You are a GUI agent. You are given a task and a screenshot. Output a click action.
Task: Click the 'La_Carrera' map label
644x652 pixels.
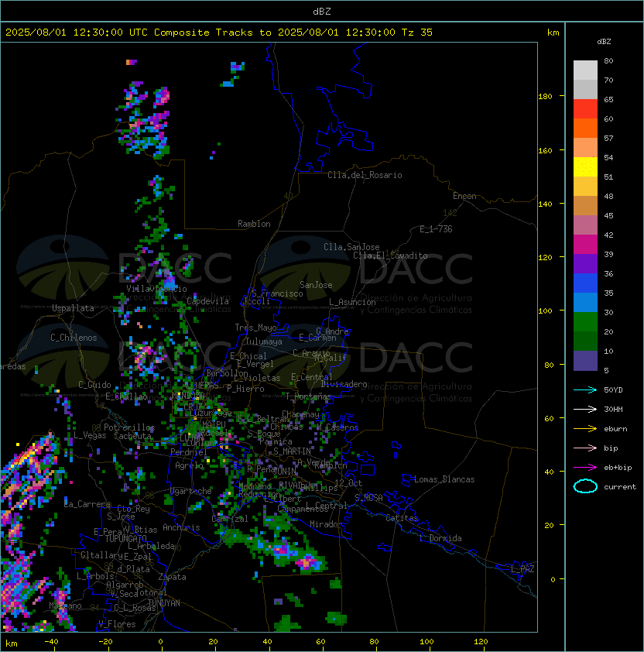click(87, 504)
